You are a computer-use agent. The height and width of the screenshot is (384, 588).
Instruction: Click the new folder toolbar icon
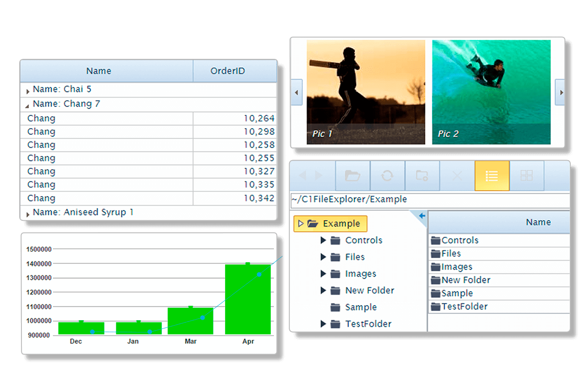pyautogui.click(x=422, y=176)
